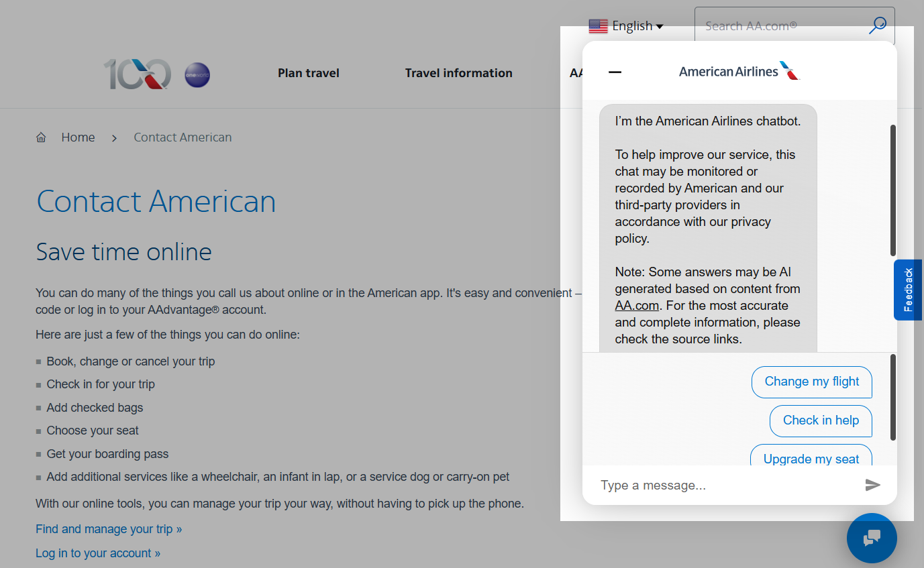
Task: Open the Plan travel menu
Action: [308, 73]
